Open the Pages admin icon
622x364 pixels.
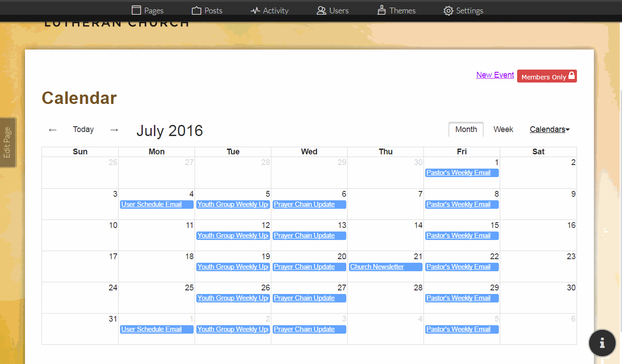pos(137,10)
